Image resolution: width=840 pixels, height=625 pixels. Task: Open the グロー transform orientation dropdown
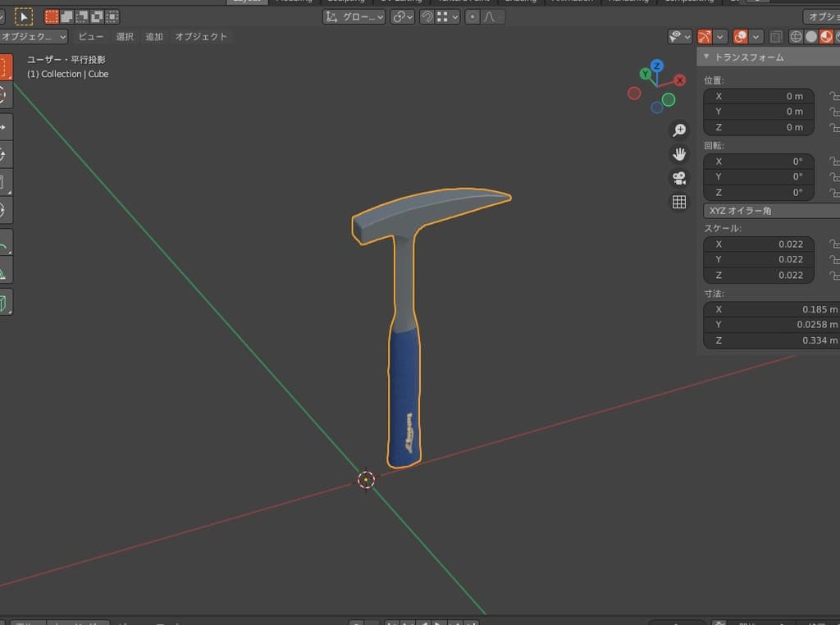point(354,16)
